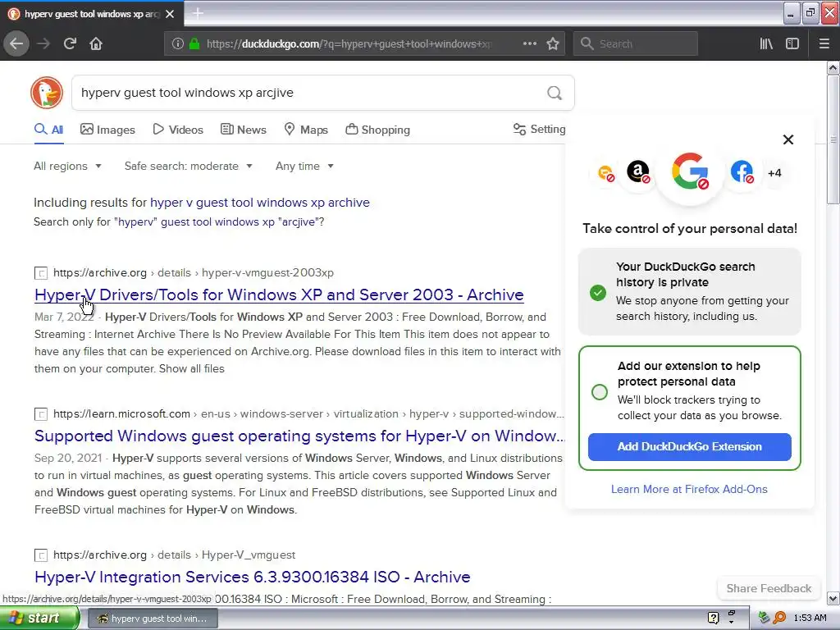Click learn.microsoft.com result favicon
The height and width of the screenshot is (630, 840).
coord(41,414)
